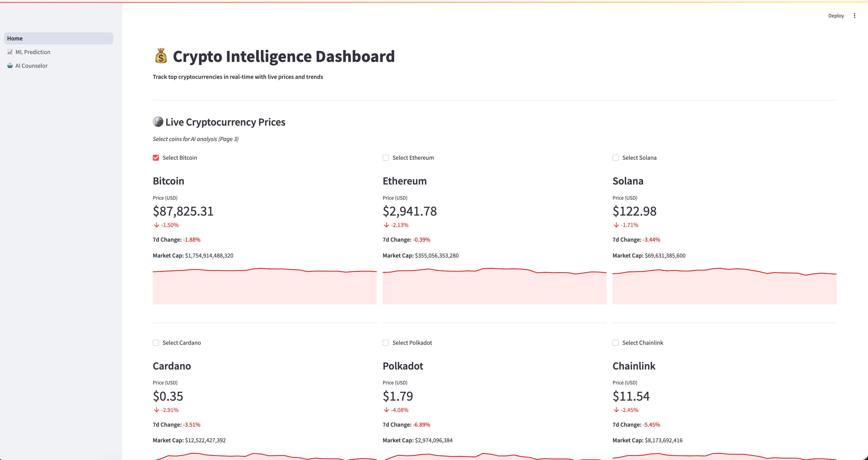Screen dimensions: 868x460
Task: Uncheck the Select Bitcoin checkbox
Action: point(156,158)
